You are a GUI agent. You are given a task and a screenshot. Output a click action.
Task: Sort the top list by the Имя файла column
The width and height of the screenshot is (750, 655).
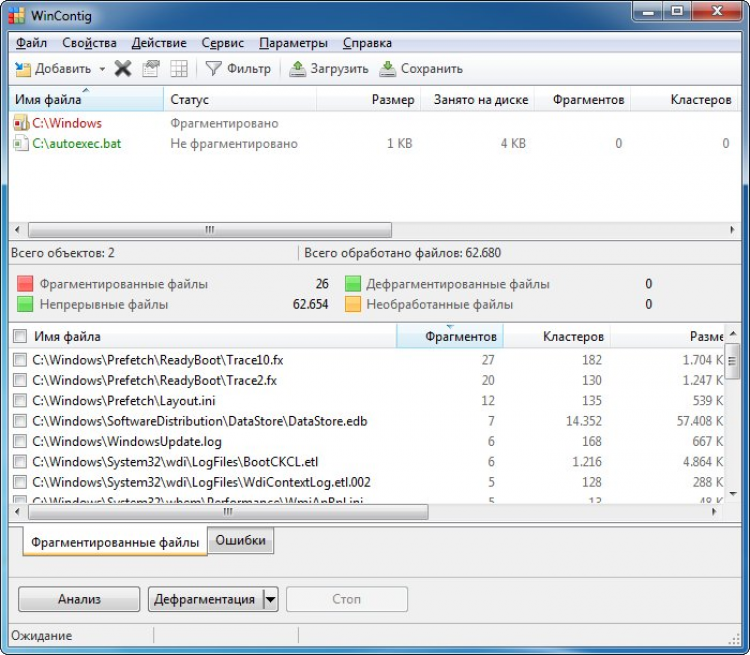(86, 100)
